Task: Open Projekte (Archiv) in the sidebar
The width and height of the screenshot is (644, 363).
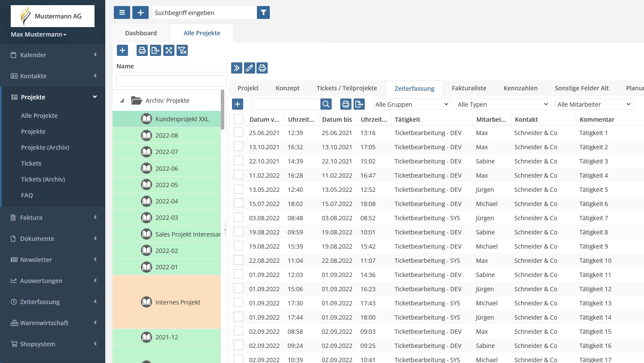Action: point(45,148)
